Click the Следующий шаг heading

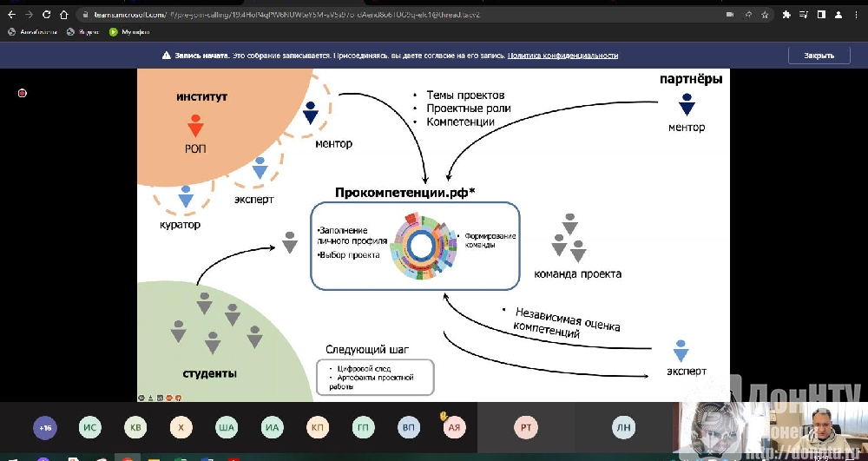(367, 349)
